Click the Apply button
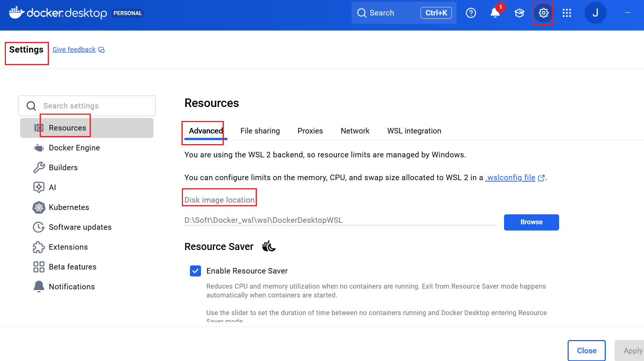 coord(630,351)
